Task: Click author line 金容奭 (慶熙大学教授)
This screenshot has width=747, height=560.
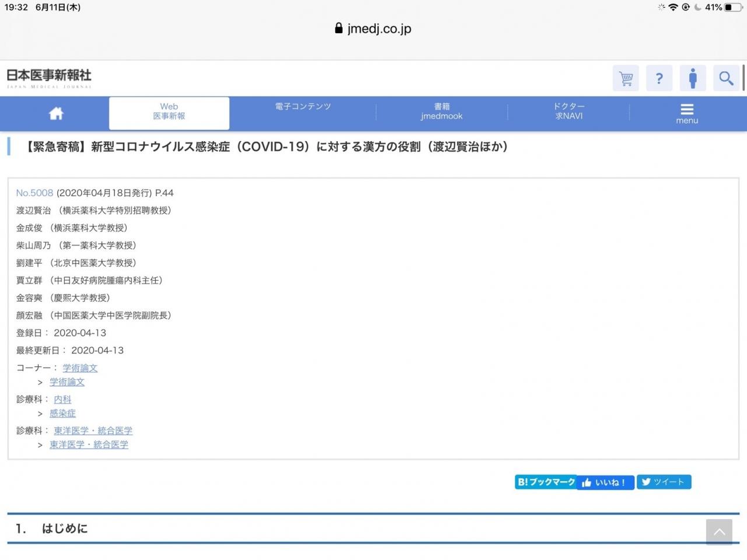Action: 63,298
